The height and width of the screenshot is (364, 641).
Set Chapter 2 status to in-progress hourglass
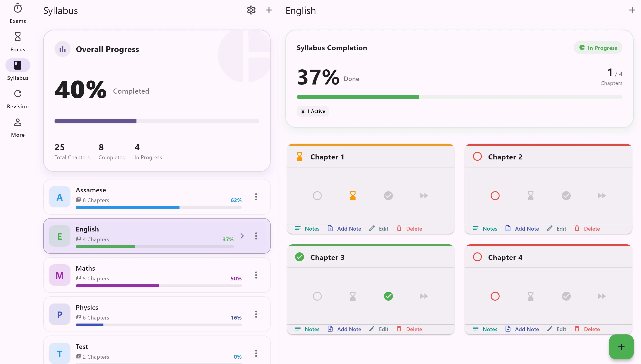click(x=531, y=195)
